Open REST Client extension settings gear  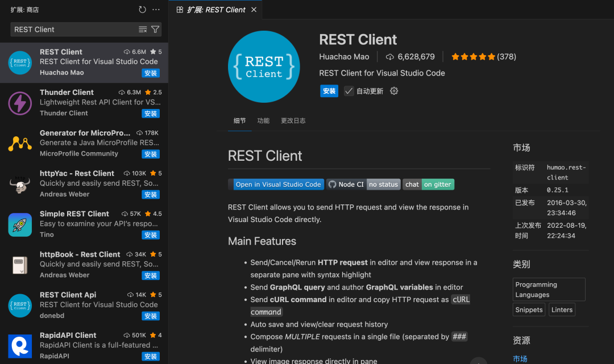pyautogui.click(x=394, y=91)
